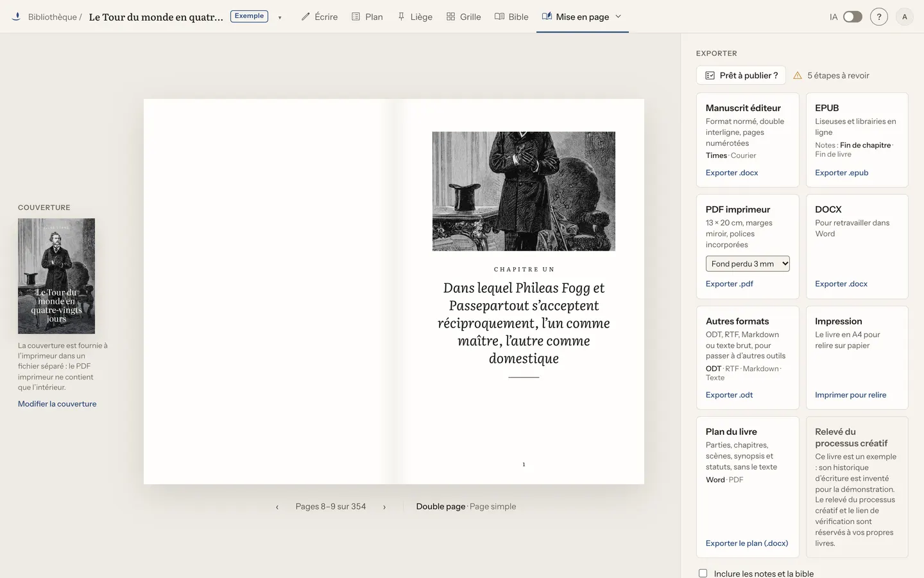Click the book cover thumbnail
924x578 pixels.
[56, 276]
